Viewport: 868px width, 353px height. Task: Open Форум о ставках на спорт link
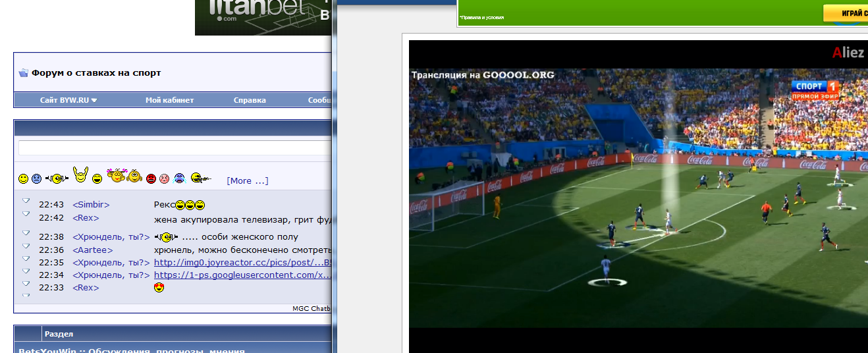coord(96,73)
